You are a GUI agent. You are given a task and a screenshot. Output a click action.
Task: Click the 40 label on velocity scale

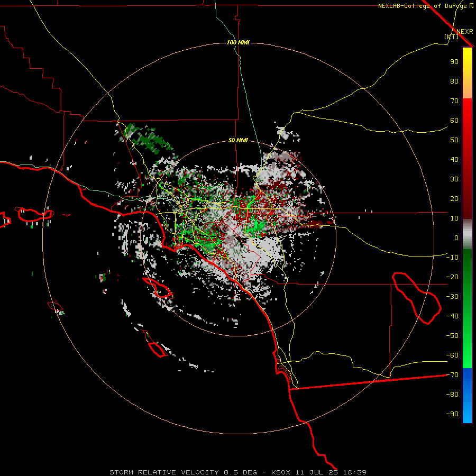point(454,159)
